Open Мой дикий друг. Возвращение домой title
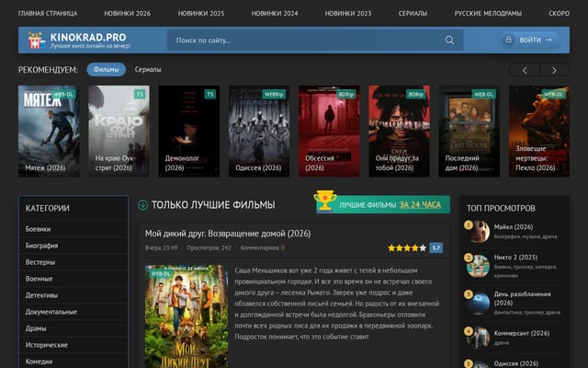 pyautogui.click(x=228, y=234)
